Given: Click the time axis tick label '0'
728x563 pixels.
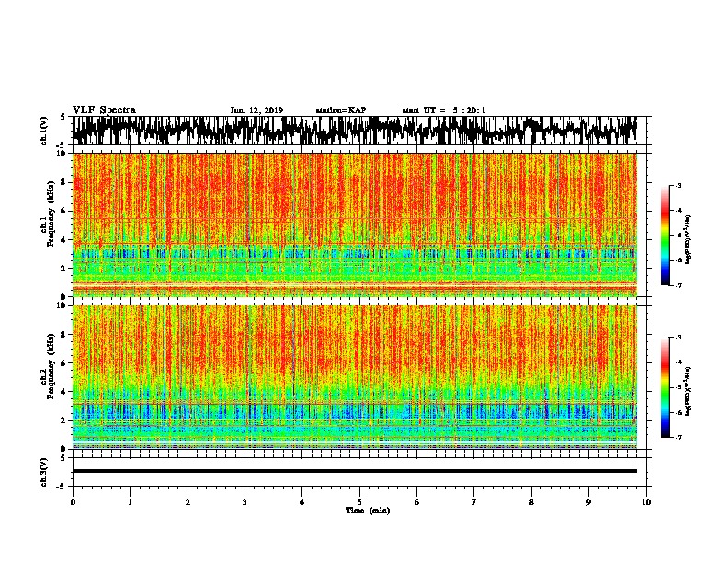Looking at the screenshot, I should click(x=73, y=502).
